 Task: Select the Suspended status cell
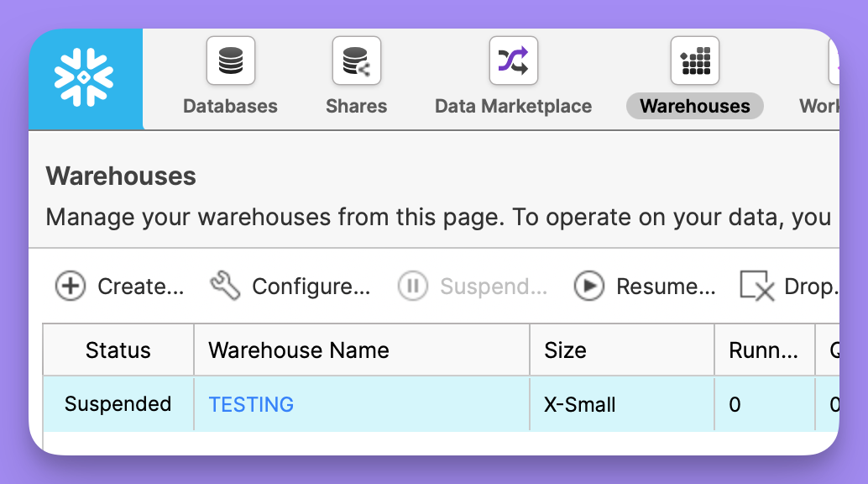[118, 404]
